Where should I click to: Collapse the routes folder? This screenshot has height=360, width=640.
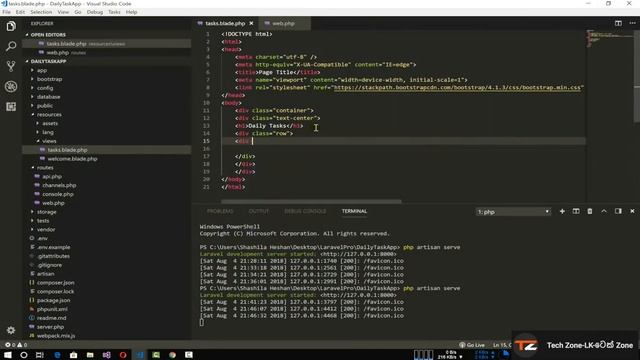45,168
